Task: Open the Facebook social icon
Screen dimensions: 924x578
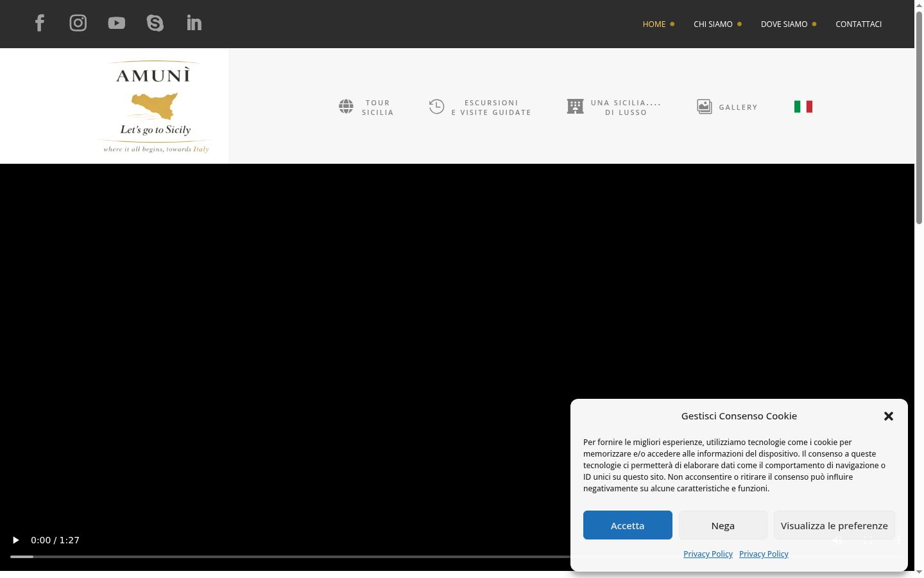Action: point(40,23)
